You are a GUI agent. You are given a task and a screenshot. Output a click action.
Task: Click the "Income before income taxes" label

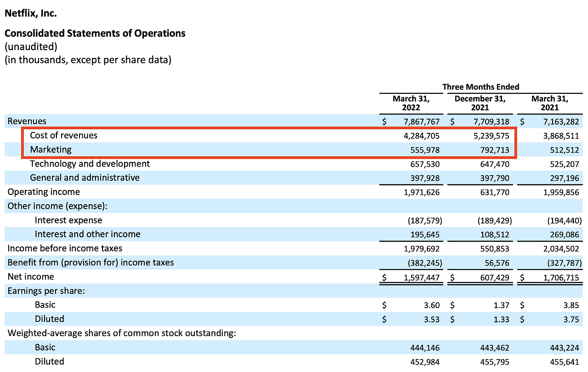[x=65, y=248]
